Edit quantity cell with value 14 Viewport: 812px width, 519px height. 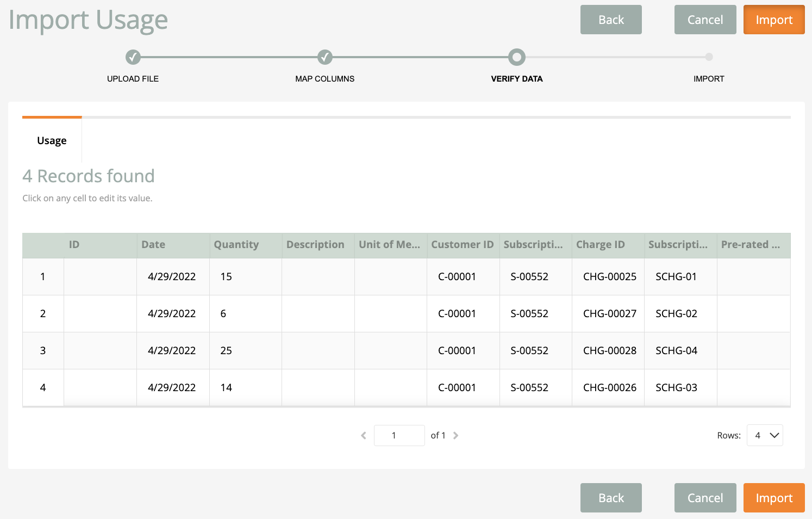point(246,387)
